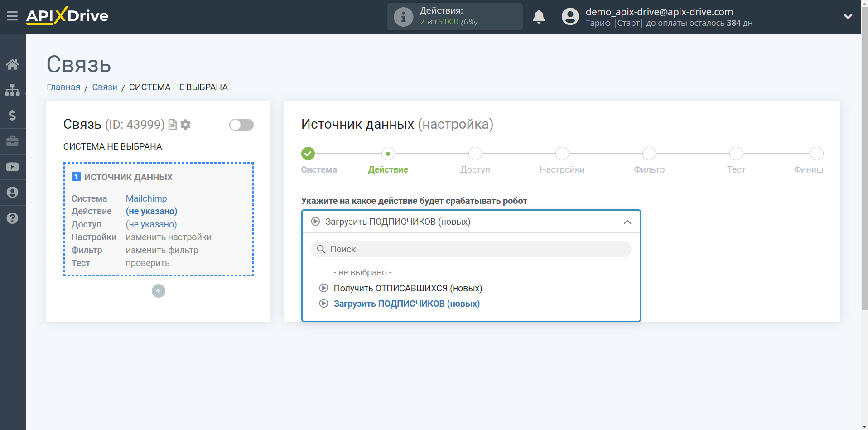Click the Главная breadcrumb link
868x430 pixels.
pyautogui.click(x=63, y=87)
